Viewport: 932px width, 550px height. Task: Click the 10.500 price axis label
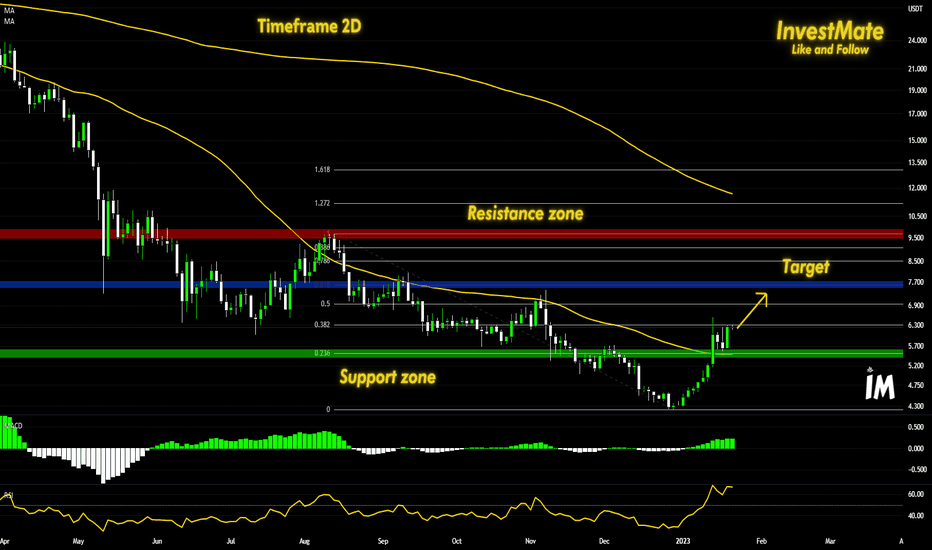coord(917,216)
